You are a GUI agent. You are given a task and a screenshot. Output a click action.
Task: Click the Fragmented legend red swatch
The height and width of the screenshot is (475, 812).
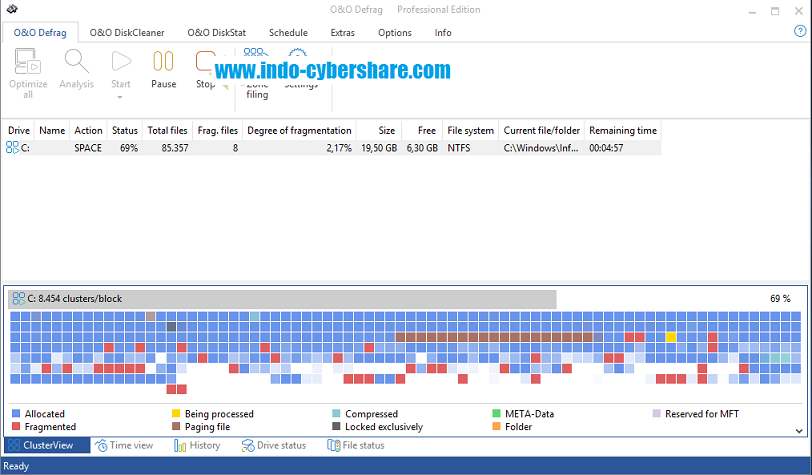coord(16,426)
